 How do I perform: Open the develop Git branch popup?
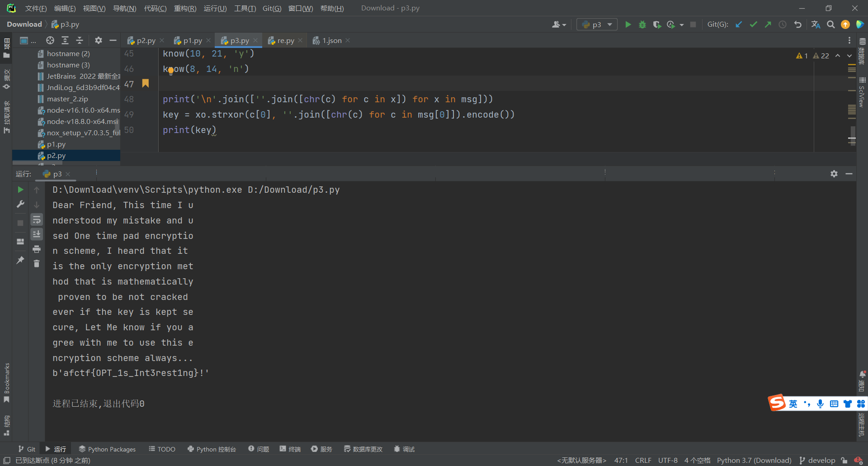[817, 460]
